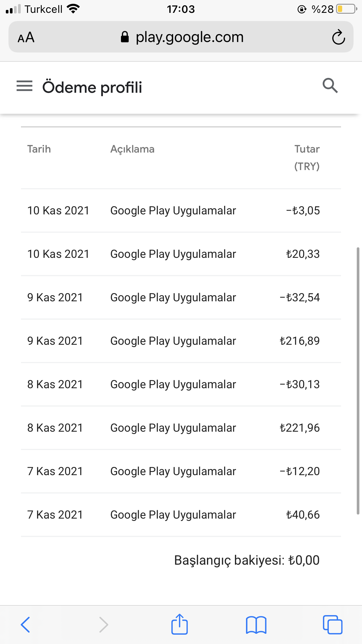View the ₺216,89 transaction details

[x=181, y=341]
